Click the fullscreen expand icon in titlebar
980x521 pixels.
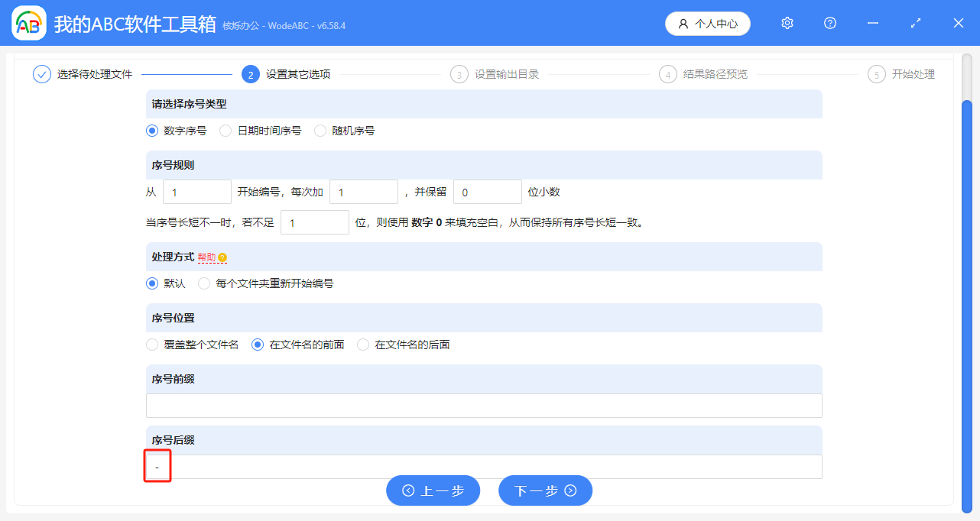click(915, 23)
